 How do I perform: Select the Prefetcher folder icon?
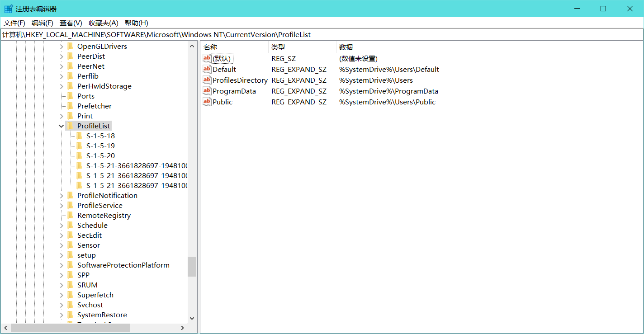[x=70, y=106]
